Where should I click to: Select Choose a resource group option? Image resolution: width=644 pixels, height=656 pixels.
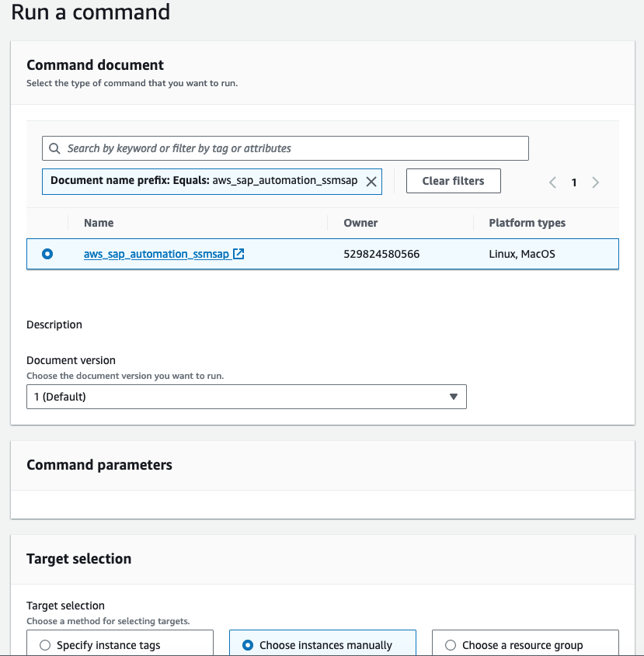click(x=451, y=645)
